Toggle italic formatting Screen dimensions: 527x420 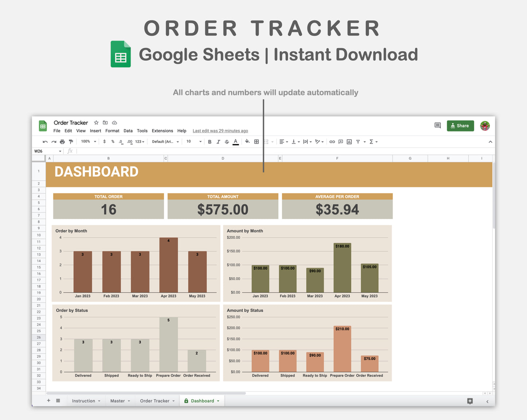click(218, 141)
